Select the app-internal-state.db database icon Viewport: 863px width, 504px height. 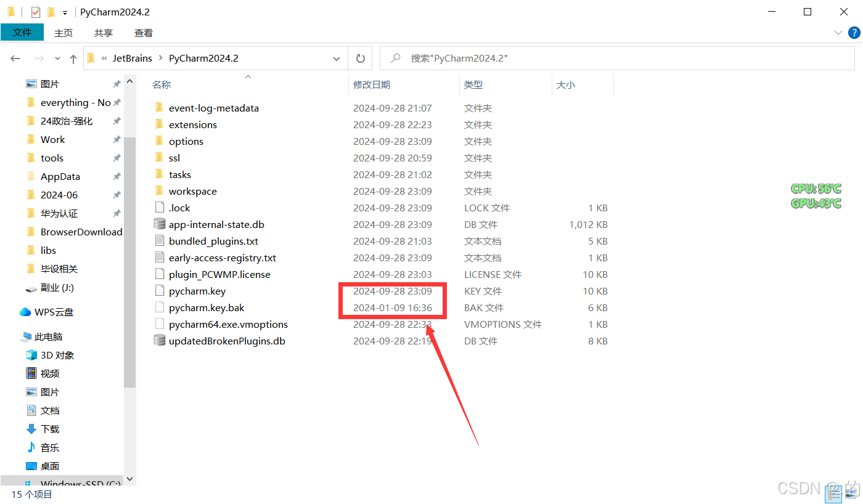pyautogui.click(x=159, y=224)
